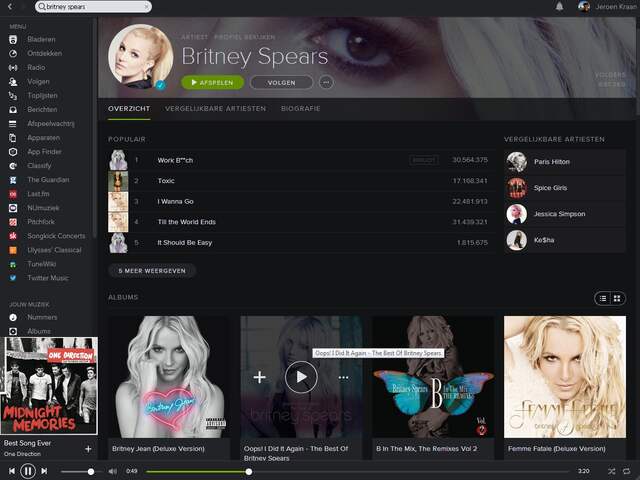
Task: Add Best Song Ever to your music
Action: [88, 449]
